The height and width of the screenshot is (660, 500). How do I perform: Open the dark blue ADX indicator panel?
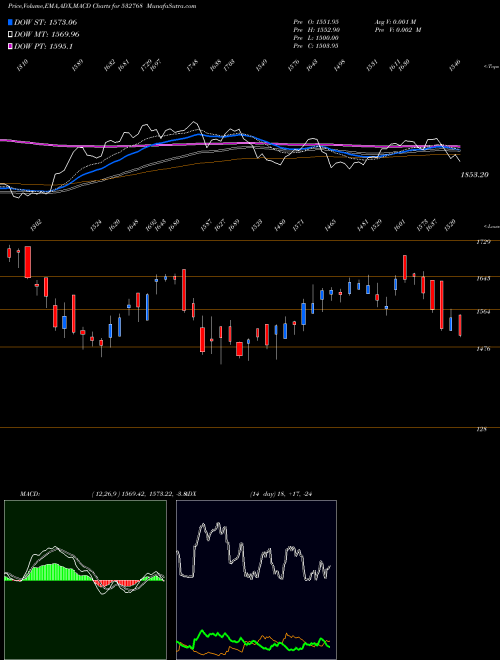point(256,580)
